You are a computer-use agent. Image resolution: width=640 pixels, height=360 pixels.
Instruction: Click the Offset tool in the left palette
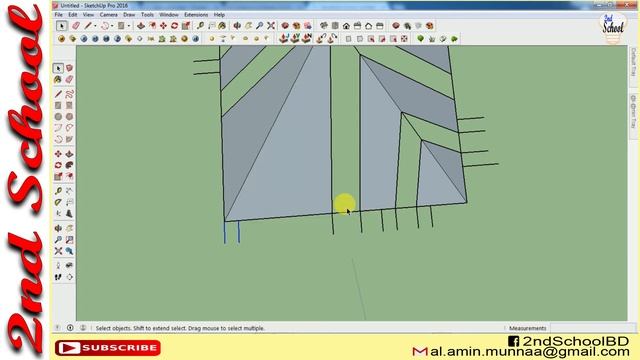69,176
